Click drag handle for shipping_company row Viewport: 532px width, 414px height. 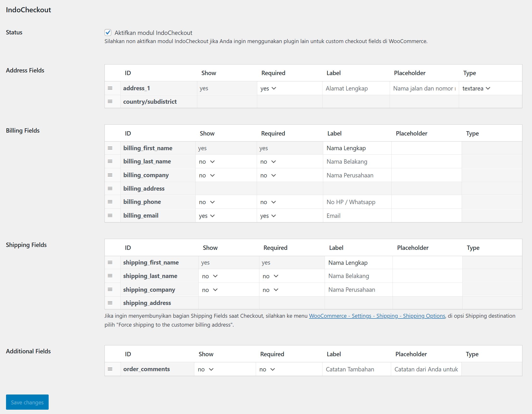(x=110, y=289)
